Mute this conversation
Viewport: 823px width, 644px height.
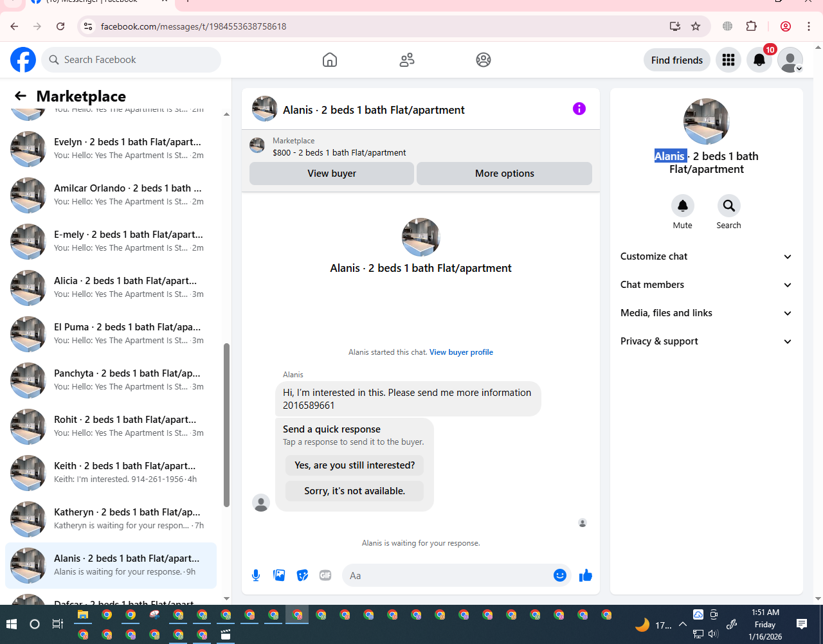click(683, 206)
